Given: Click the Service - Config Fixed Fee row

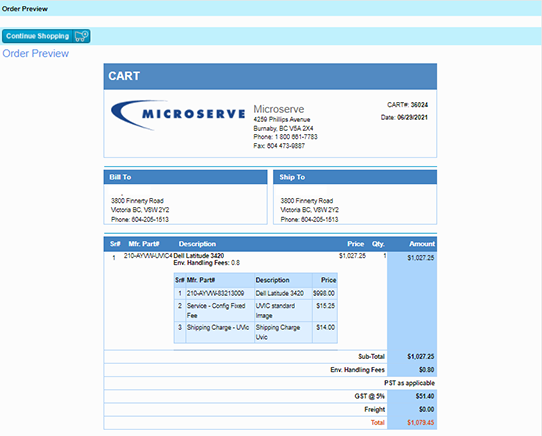Looking at the screenshot, I should pos(255,310).
